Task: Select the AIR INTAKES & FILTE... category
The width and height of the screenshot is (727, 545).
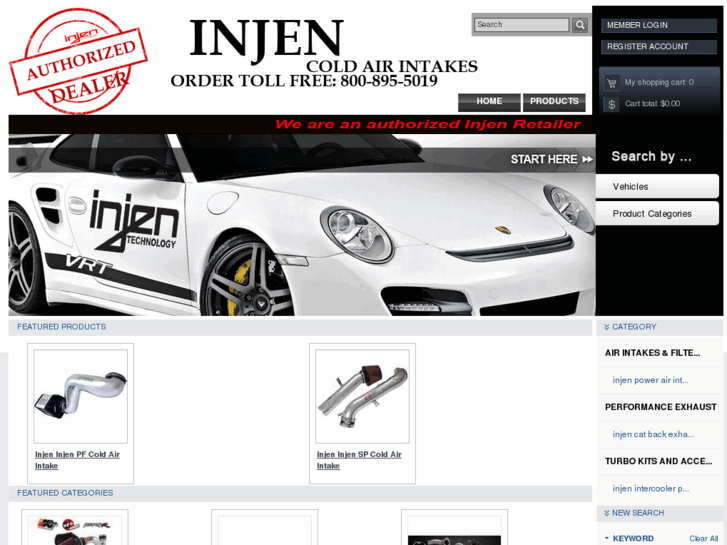Action: 652,353
